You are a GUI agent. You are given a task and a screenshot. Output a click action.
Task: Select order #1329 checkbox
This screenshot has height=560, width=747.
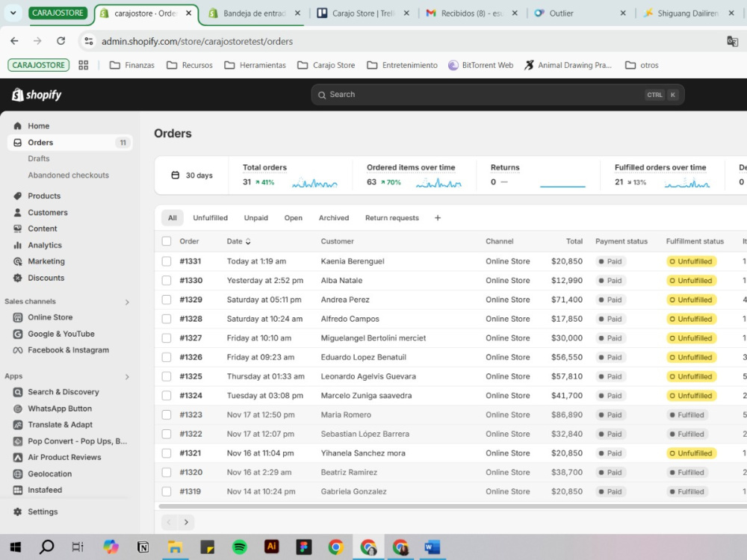[167, 299]
